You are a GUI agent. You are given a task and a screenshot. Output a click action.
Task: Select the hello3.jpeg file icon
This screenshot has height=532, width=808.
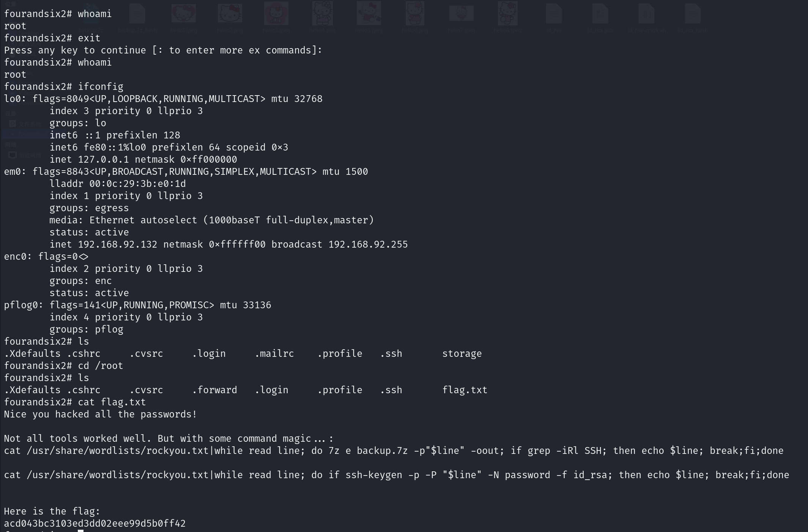(276, 14)
